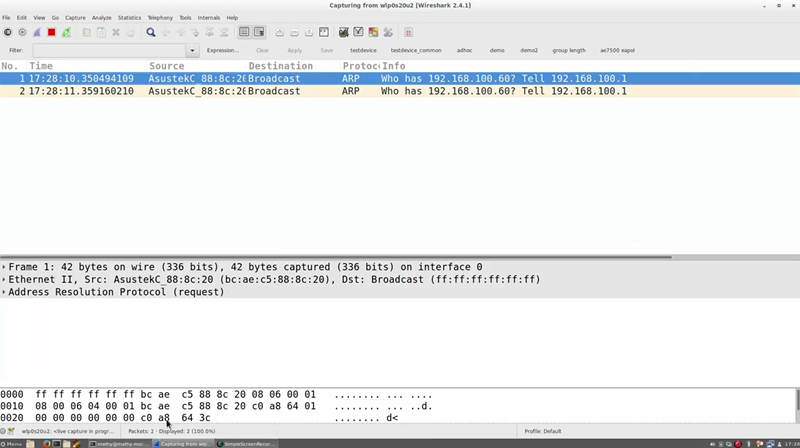
Task: Toggle auto scroll during live capture
Action: [x=259, y=32]
